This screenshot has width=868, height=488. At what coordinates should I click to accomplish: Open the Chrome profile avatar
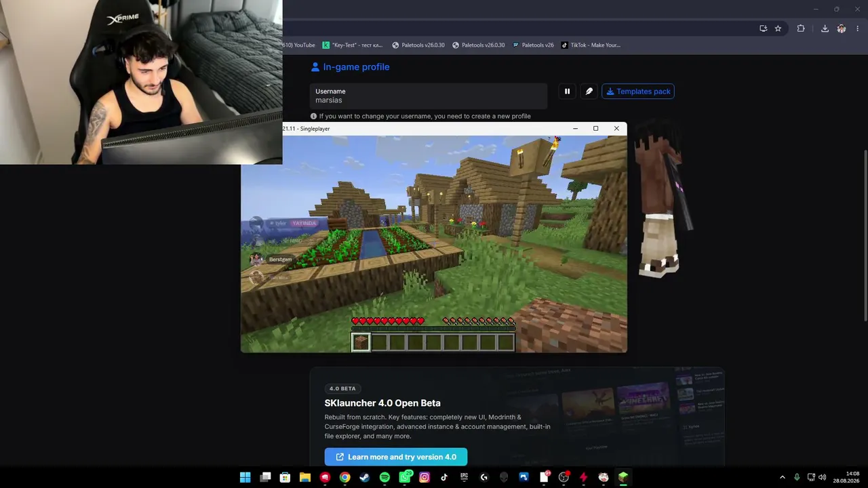click(842, 28)
